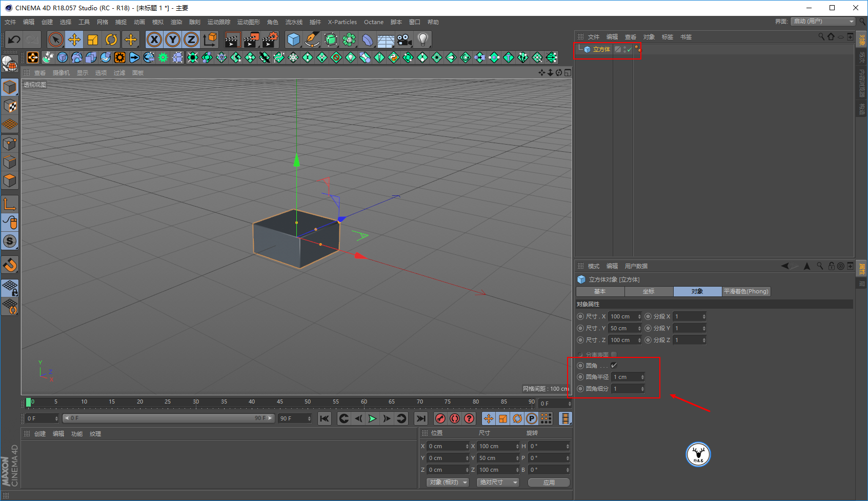Viewport: 868px width, 501px height.
Task: Activate the Move tool in the top toolbar
Action: pyautogui.click(x=74, y=39)
